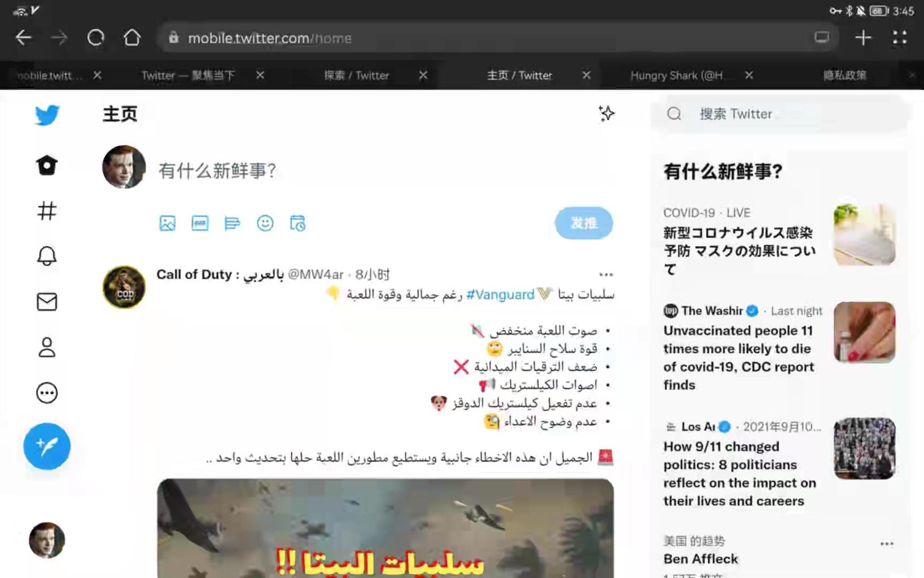Viewport: 924px width, 578px height.
Task: Open Profile via the person icon
Action: click(47, 347)
